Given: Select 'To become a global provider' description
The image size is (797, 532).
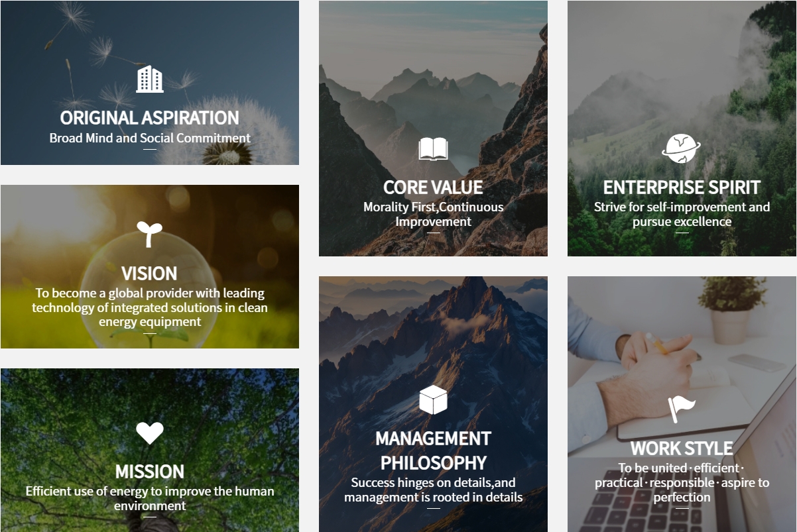Looking at the screenshot, I should 150,307.
